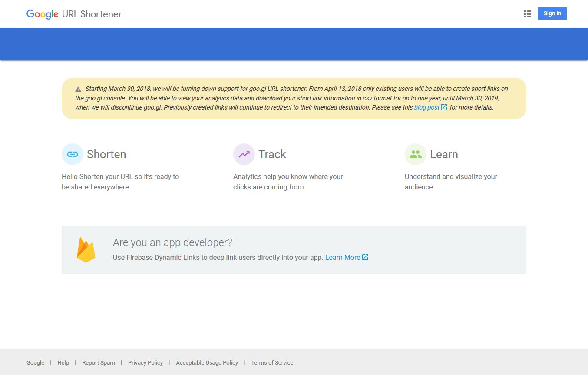The height and width of the screenshot is (375, 588).
Task: Open the blog post link
Action: (x=427, y=107)
